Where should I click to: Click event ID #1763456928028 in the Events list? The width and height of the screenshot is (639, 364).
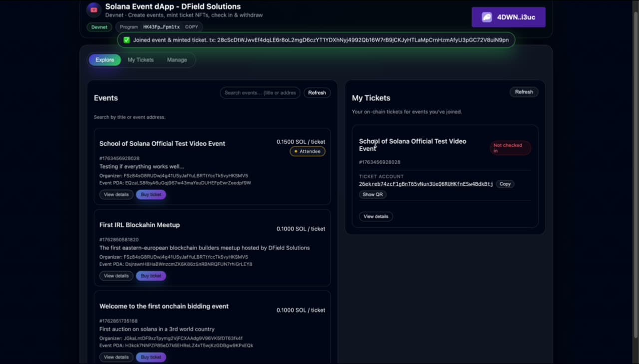[x=119, y=159]
